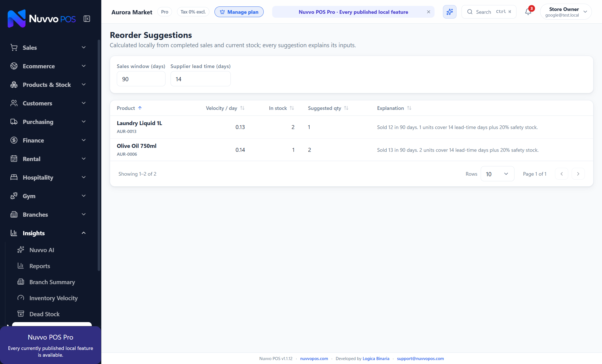Sort by Explanation column
Screen dimensions: 602x364
pos(409,108)
